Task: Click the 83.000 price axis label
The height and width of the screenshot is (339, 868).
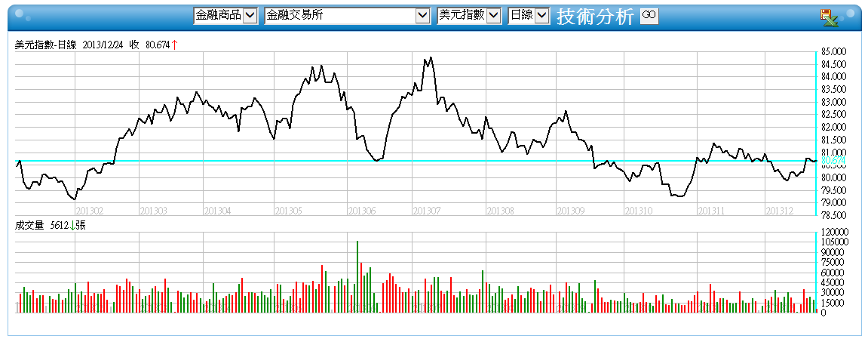Action: point(833,102)
